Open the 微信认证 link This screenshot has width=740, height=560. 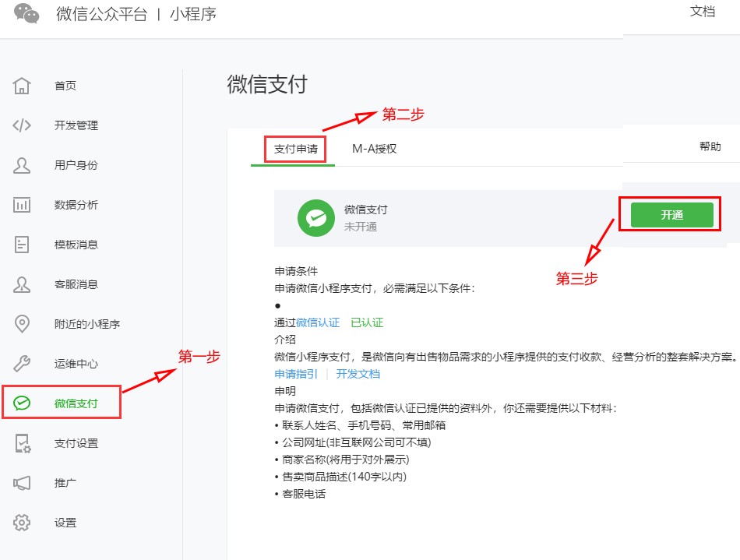click(318, 322)
